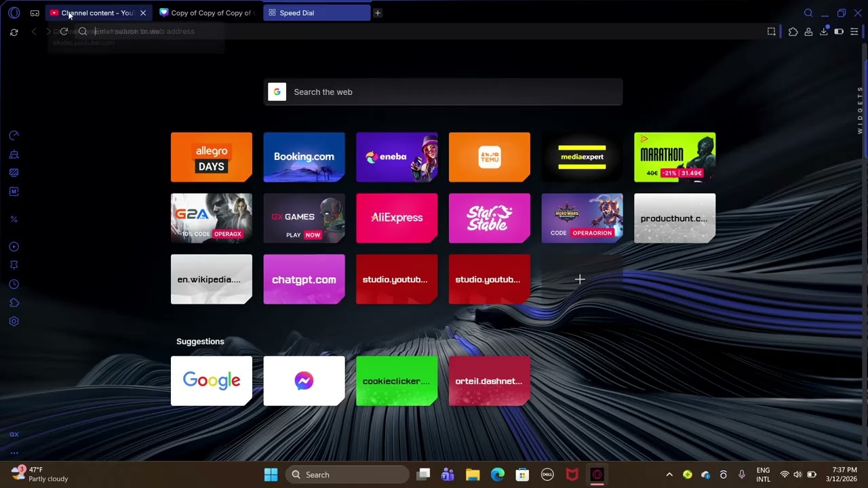Open the Player icon in sidebar
Viewport: 868px width, 488px height.
tap(14, 247)
